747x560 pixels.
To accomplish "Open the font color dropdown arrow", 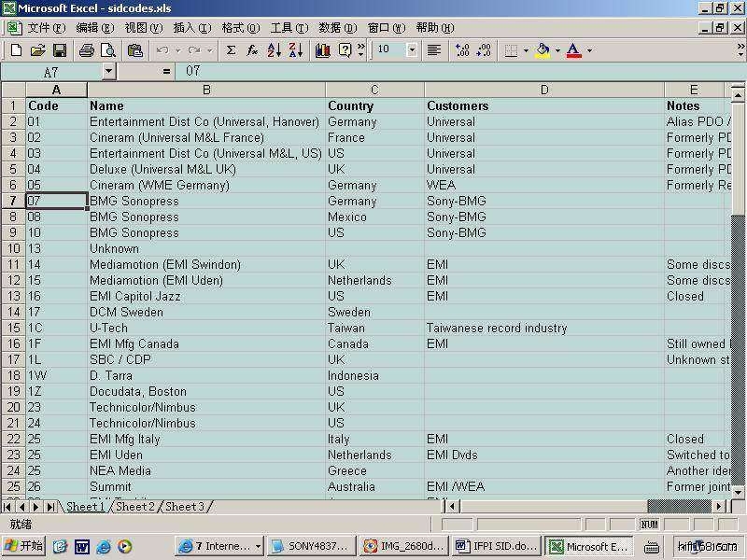I will click(589, 50).
